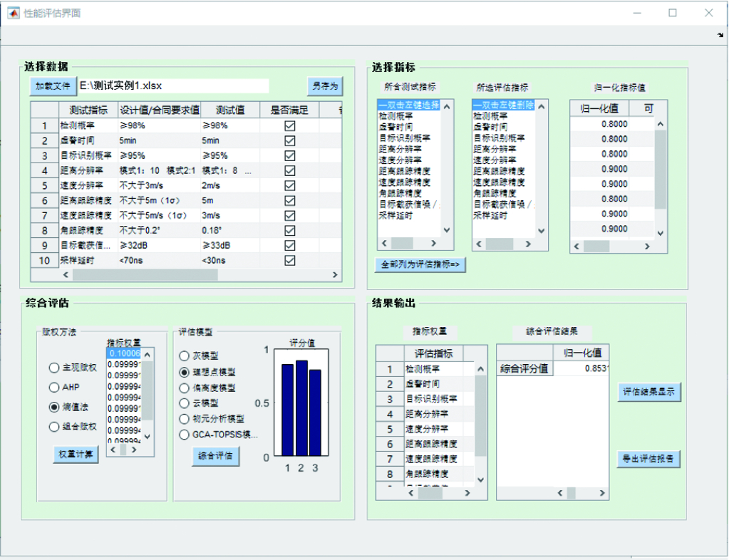Toggle the 角跟踪精度 row checkbox

[289, 230]
